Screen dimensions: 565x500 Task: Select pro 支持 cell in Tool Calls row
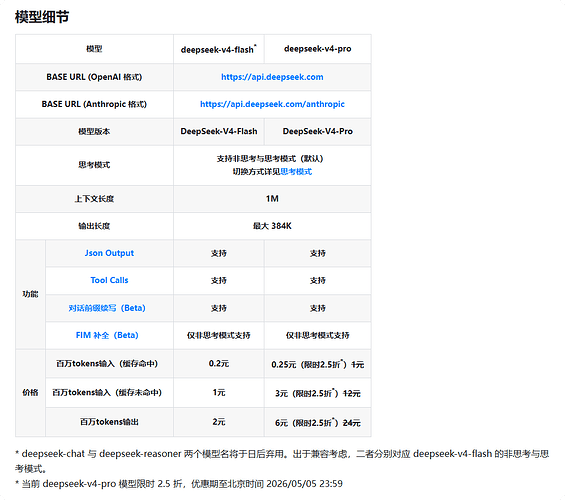click(317, 280)
